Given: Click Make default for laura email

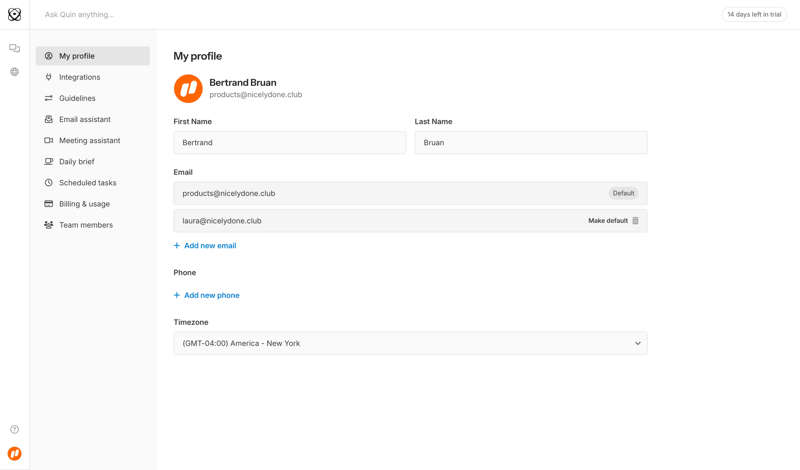Looking at the screenshot, I should click(x=607, y=221).
